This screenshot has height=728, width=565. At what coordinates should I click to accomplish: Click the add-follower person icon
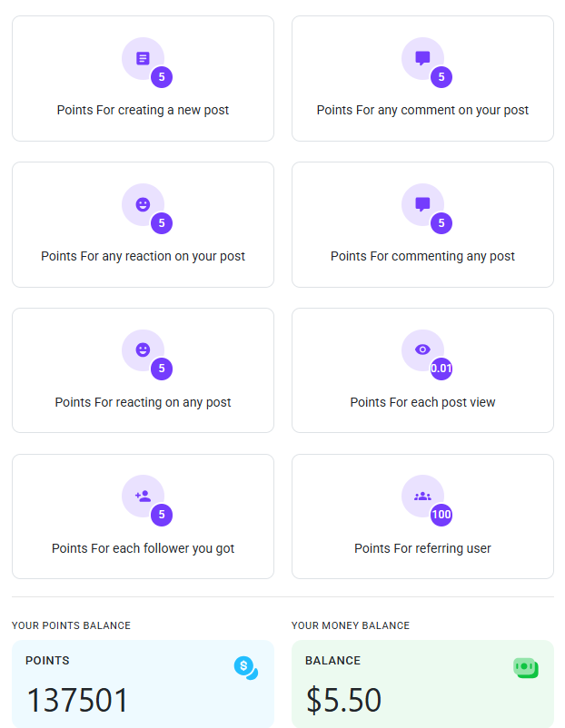(x=143, y=496)
